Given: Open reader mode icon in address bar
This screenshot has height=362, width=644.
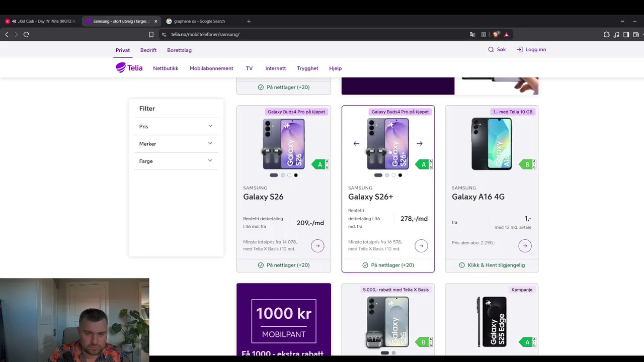Looking at the screenshot, I should click(x=484, y=35).
